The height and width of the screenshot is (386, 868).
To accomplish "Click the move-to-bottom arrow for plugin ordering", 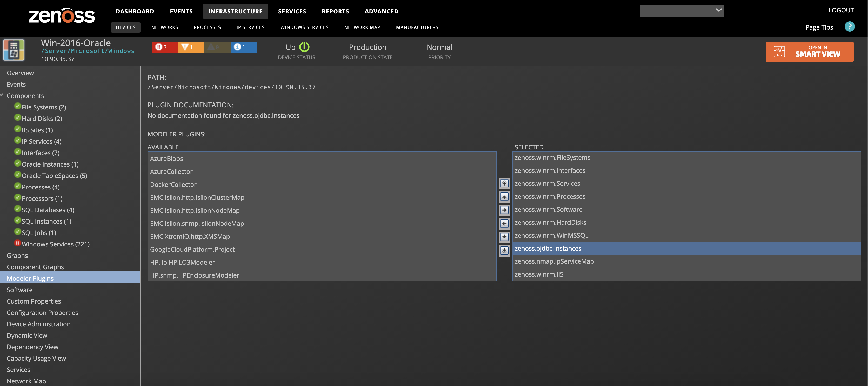I will [504, 250].
